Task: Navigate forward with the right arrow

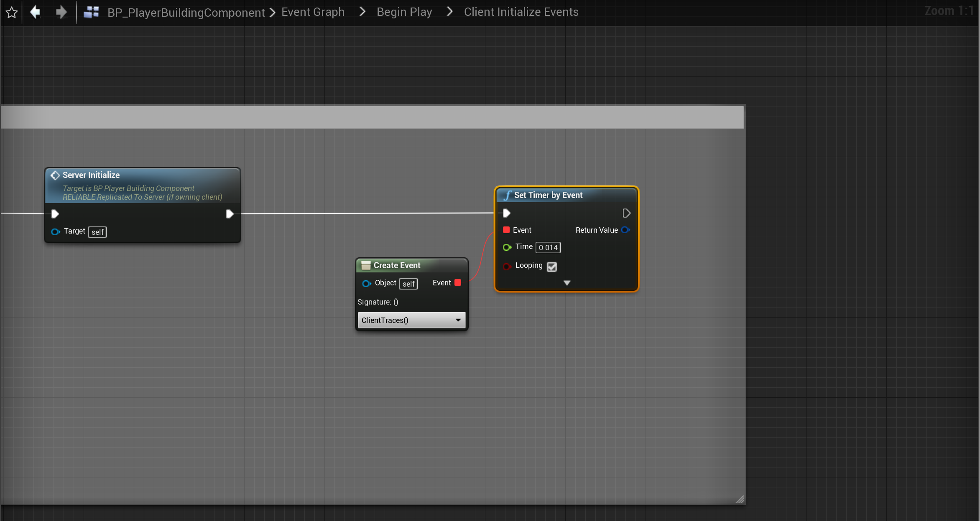Action: (61, 12)
